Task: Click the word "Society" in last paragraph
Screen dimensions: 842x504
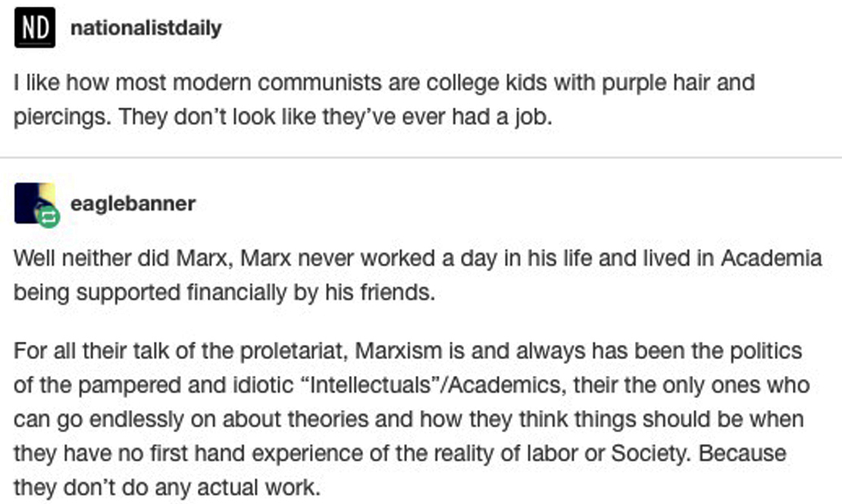Action: (649, 453)
